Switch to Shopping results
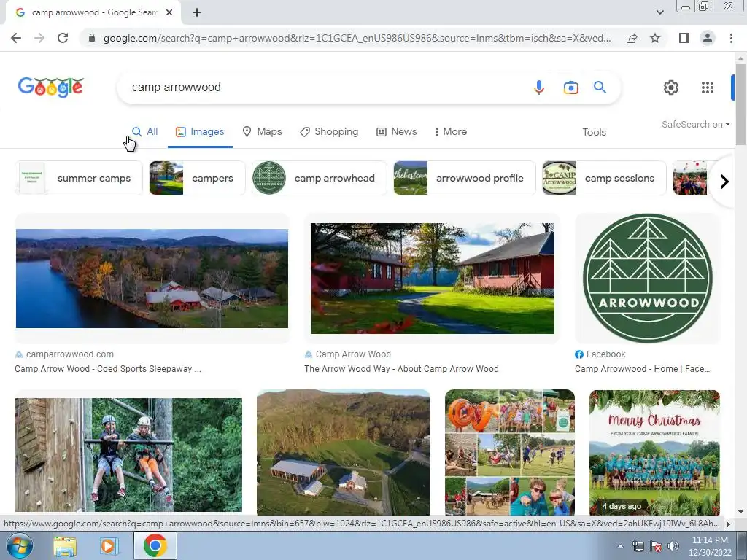 [x=329, y=132]
